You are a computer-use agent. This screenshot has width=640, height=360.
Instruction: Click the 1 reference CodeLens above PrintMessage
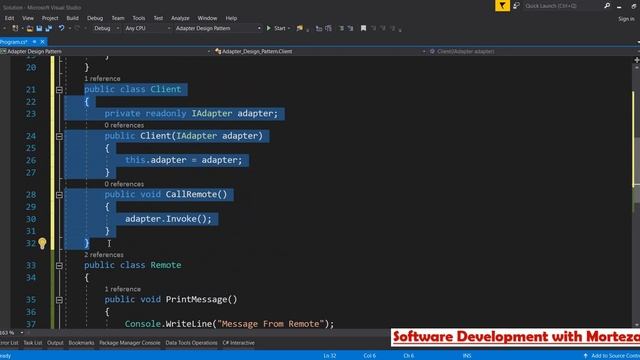(x=122, y=289)
